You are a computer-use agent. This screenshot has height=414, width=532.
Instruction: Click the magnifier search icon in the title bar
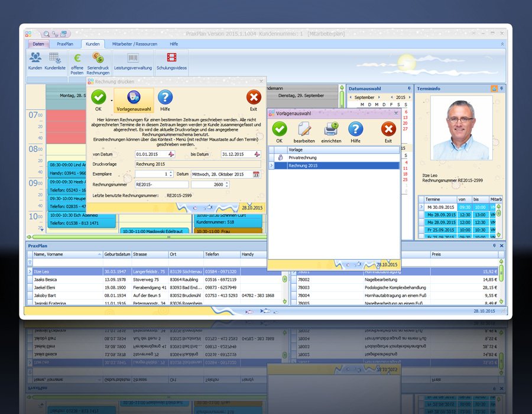click(47, 34)
